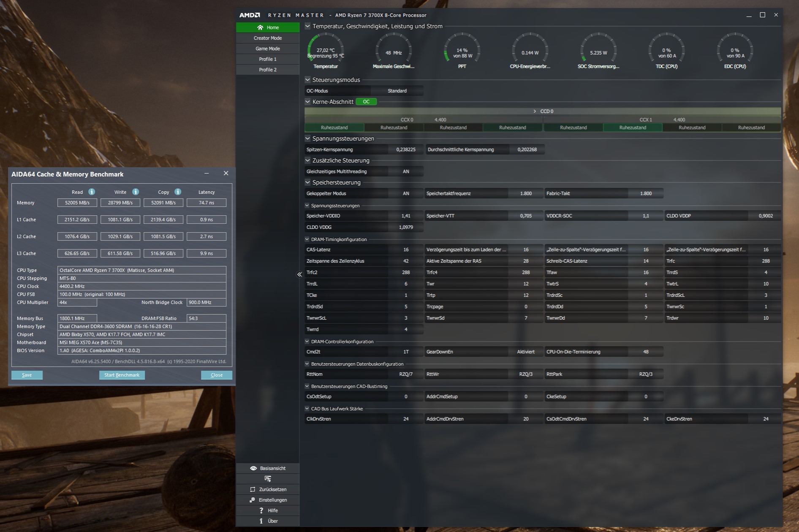Collapse the Steuerungsmodus section

tap(307, 79)
